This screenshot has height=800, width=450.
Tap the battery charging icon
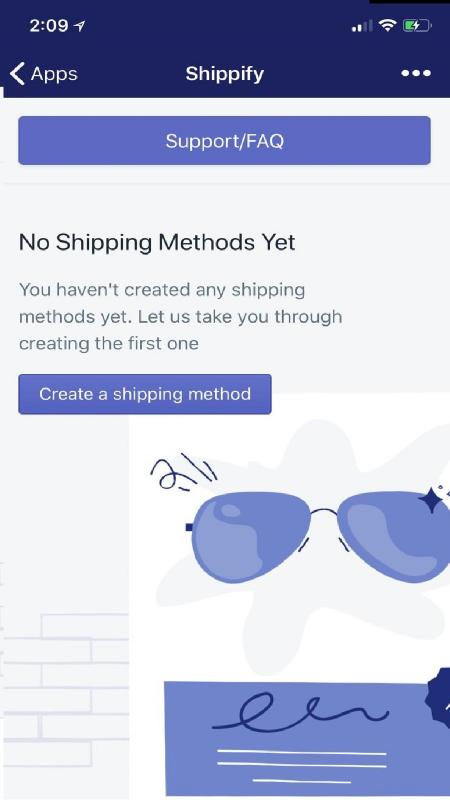[x=417, y=25]
